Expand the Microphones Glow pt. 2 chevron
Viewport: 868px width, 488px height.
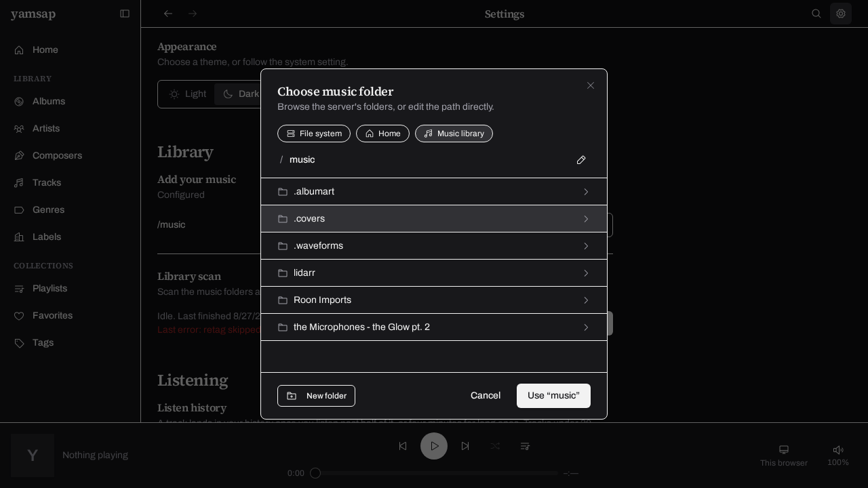pyautogui.click(x=586, y=327)
